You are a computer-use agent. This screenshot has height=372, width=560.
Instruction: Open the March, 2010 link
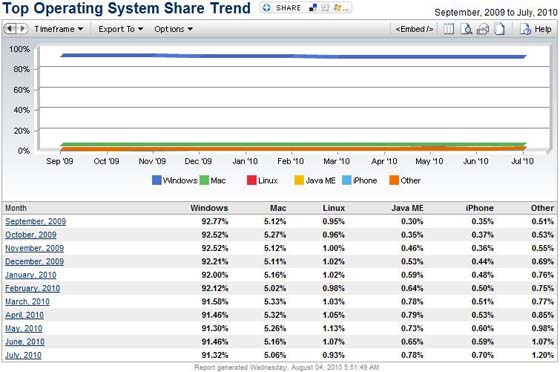[x=27, y=302]
